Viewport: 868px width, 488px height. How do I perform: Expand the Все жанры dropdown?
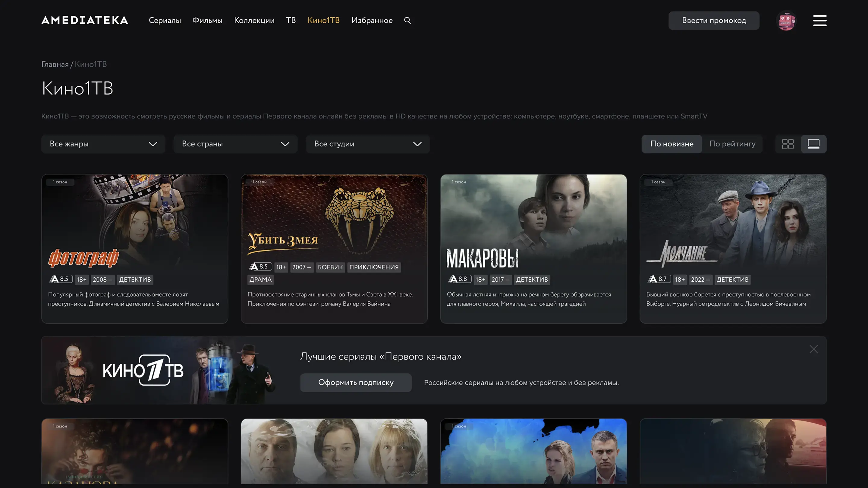click(x=103, y=144)
